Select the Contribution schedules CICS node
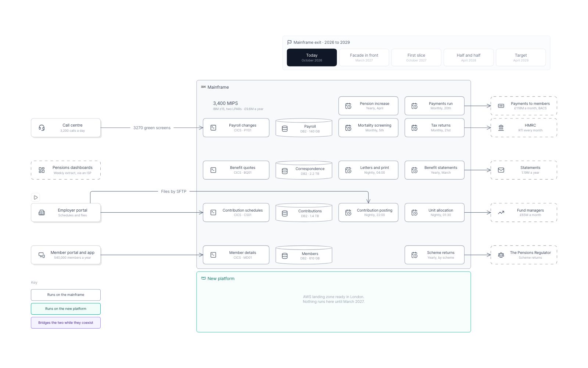 (x=236, y=213)
